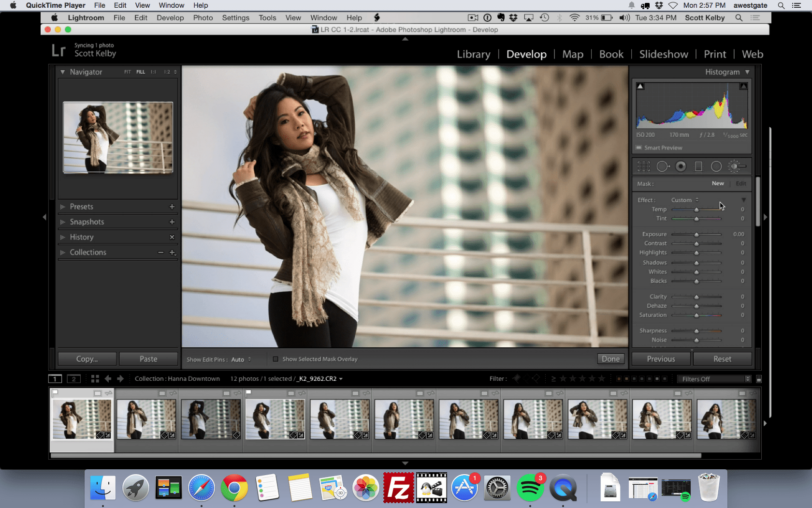Open the Effect Custom dropdown
Image resolution: width=812 pixels, height=508 pixels.
(x=683, y=199)
